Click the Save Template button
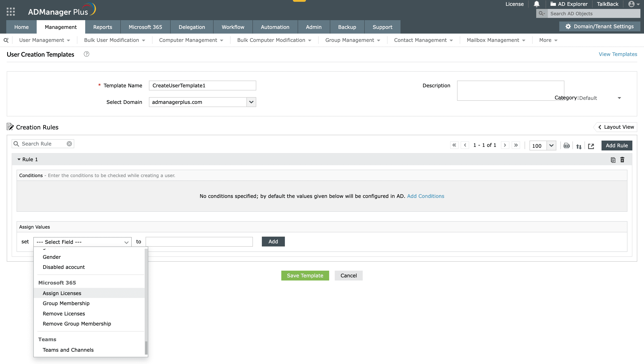 coord(305,275)
